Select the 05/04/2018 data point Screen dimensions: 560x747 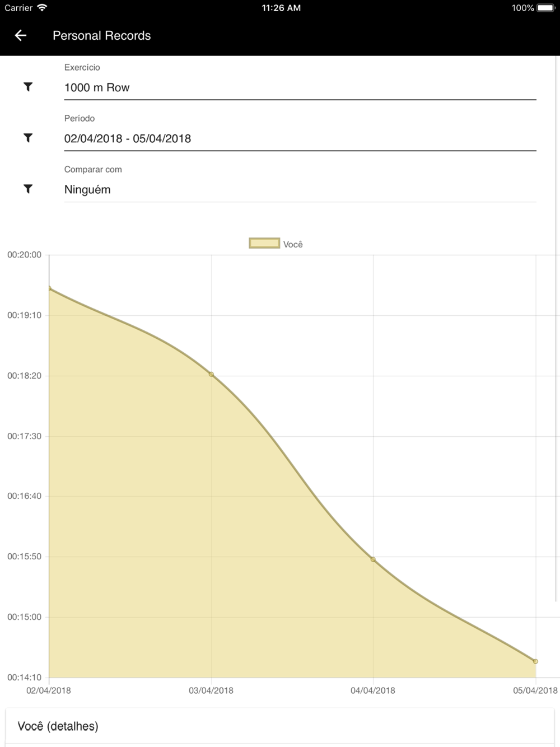(x=535, y=661)
